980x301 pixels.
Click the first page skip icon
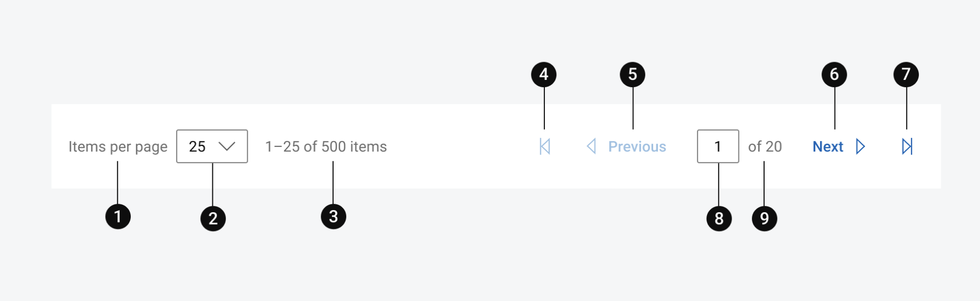point(544,146)
